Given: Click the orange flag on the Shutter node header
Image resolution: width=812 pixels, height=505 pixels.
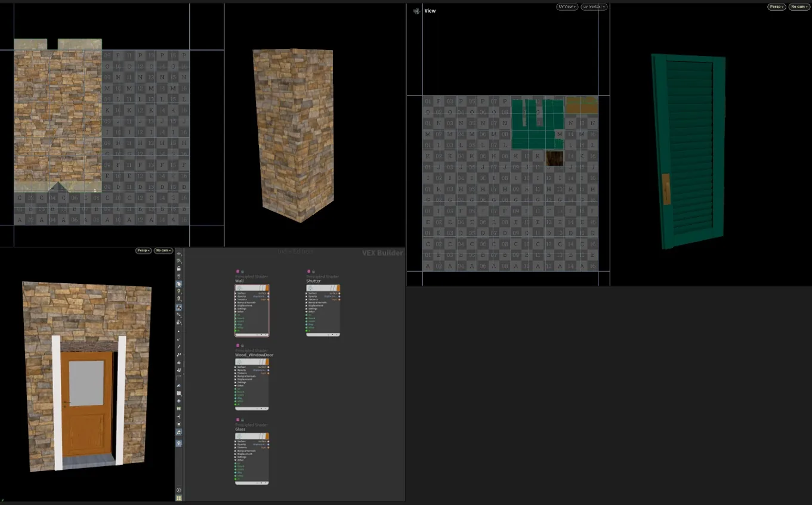Looking at the screenshot, I should (x=339, y=288).
